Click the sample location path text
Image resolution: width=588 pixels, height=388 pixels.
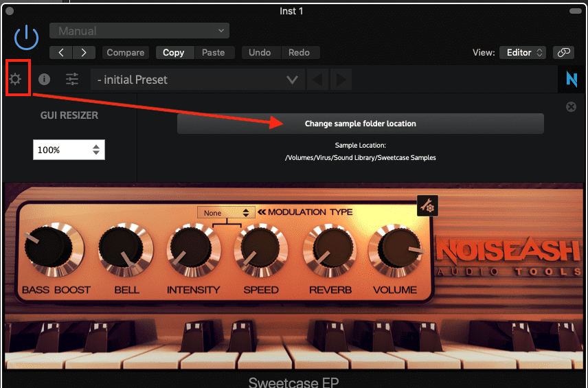361,158
